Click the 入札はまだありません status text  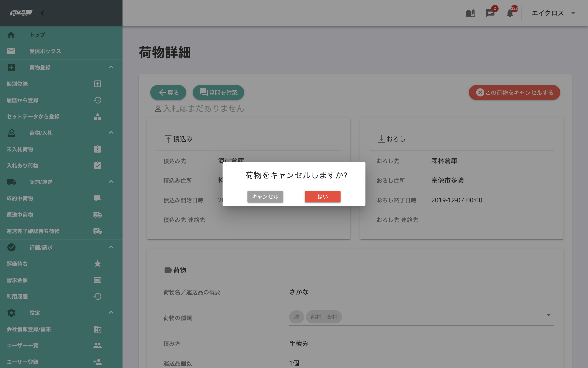tap(204, 108)
